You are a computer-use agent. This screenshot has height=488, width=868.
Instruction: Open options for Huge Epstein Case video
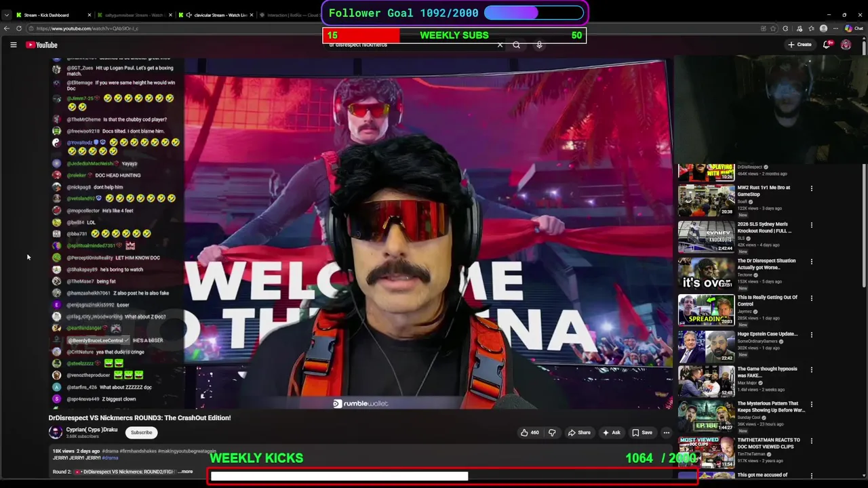811,335
